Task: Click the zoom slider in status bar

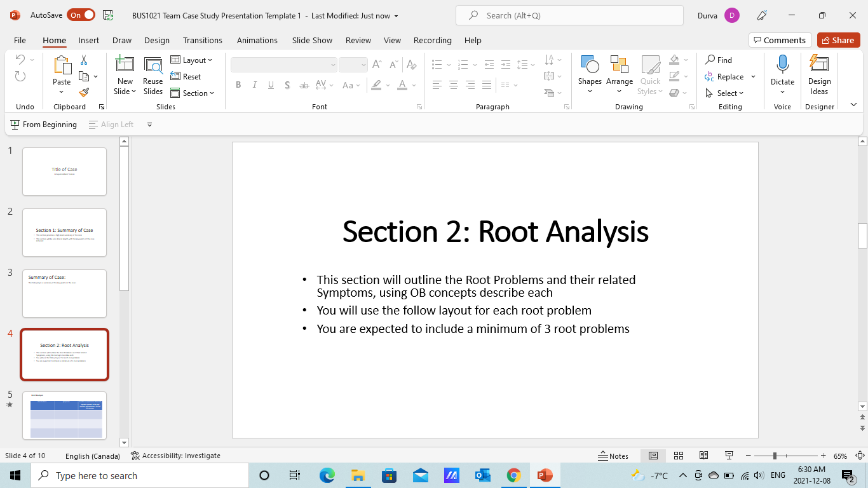Action: coord(775,456)
